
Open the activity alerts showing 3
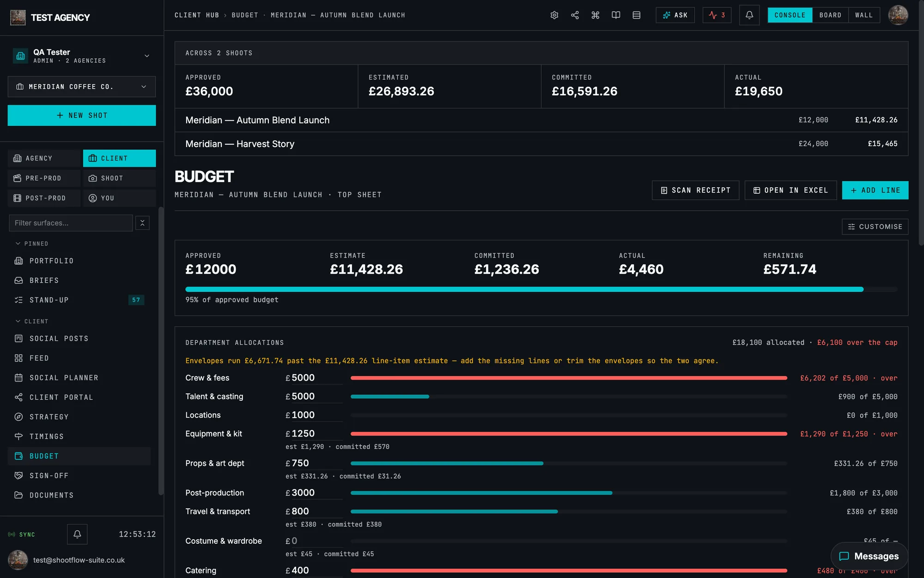pyautogui.click(x=717, y=15)
